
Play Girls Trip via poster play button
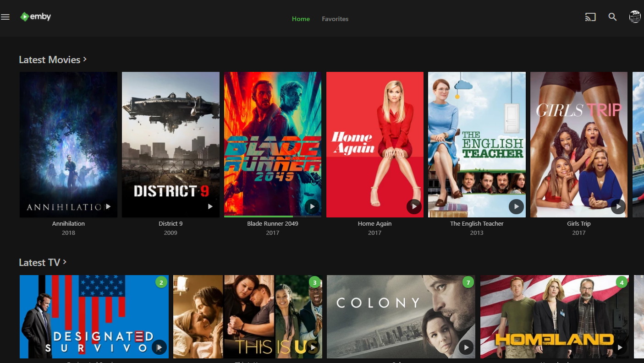coord(618,206)
